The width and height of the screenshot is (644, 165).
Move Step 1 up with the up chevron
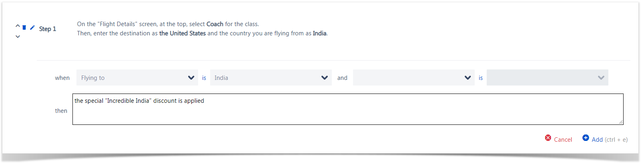coord(18,26)
